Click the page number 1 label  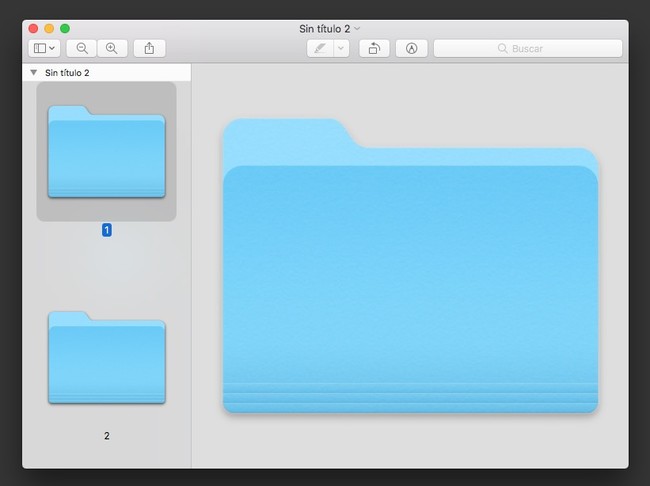(107, 230)
